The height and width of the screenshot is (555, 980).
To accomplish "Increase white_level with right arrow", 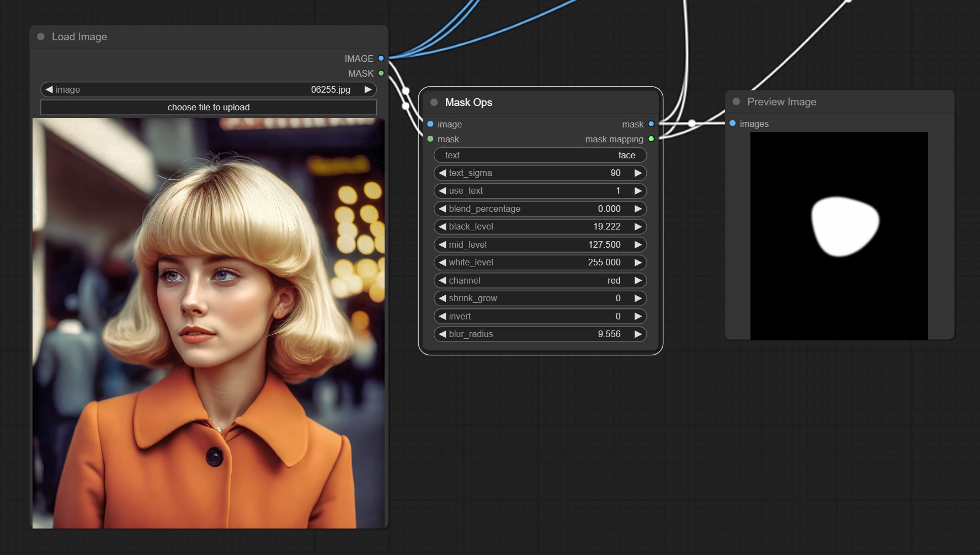I will [638, 262].
